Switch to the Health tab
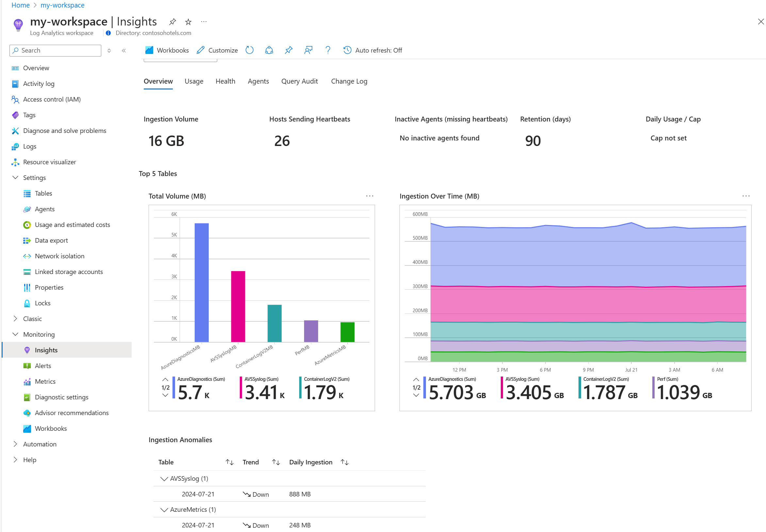The image size is (766, 532). click(x=225, y=81)
